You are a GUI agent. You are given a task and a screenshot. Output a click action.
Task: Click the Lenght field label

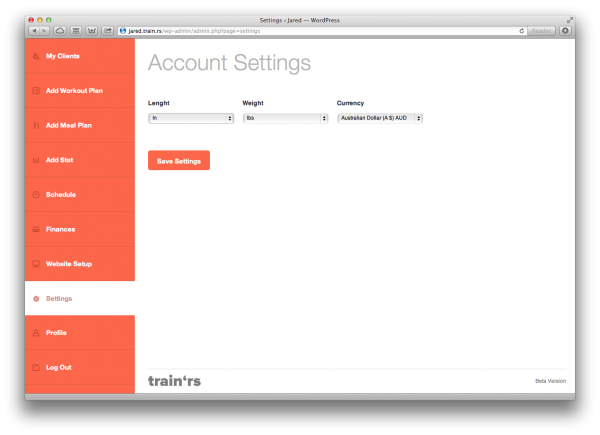click(x=158, y=103)
